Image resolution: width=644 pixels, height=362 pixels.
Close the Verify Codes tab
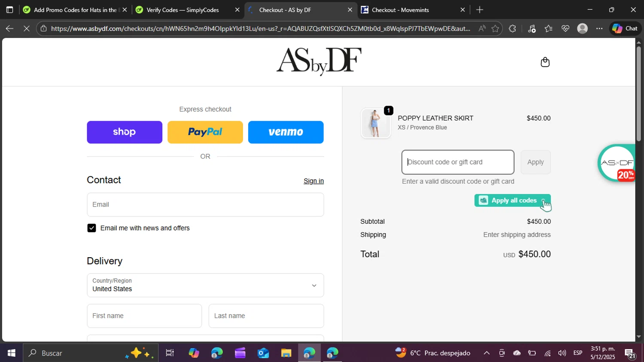237,9
